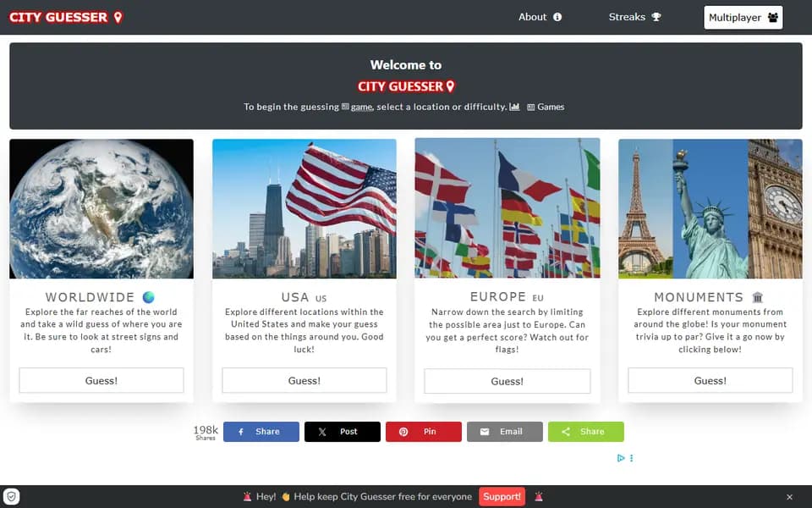Click the City Guesser logo in header

click(x=66, y=17)
